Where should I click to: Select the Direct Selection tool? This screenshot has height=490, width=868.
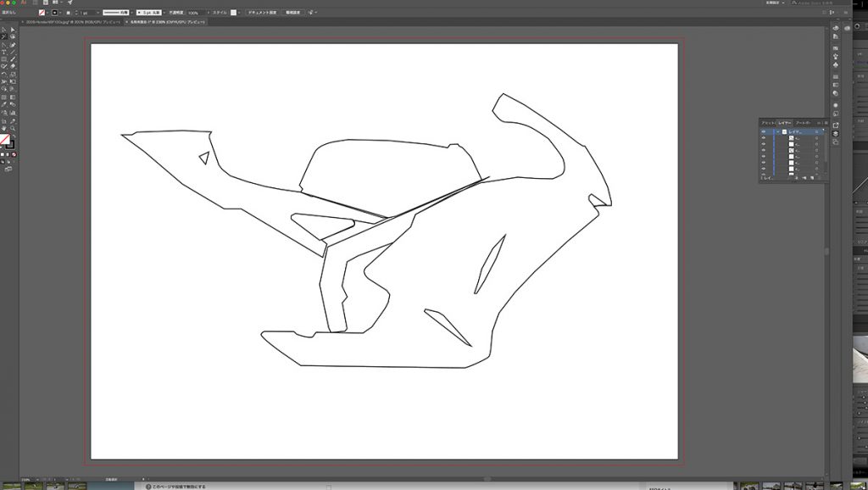[x=13, y=30]
